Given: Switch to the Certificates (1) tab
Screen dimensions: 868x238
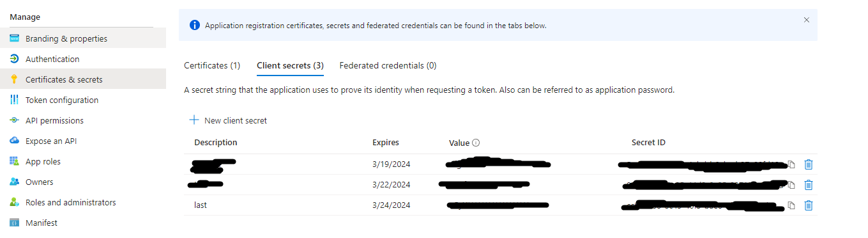Looking at the screenshot, I should pyautogui.click(x=212, y=65).
